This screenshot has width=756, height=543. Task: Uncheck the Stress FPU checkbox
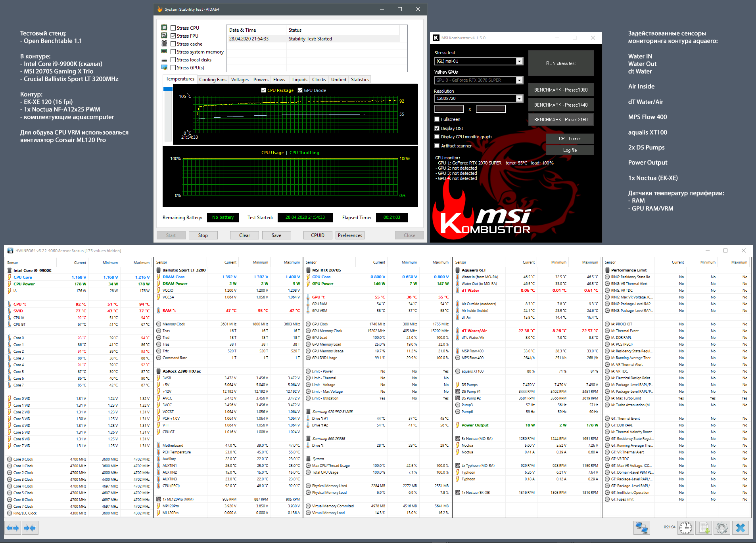click(x=173, y=36)
